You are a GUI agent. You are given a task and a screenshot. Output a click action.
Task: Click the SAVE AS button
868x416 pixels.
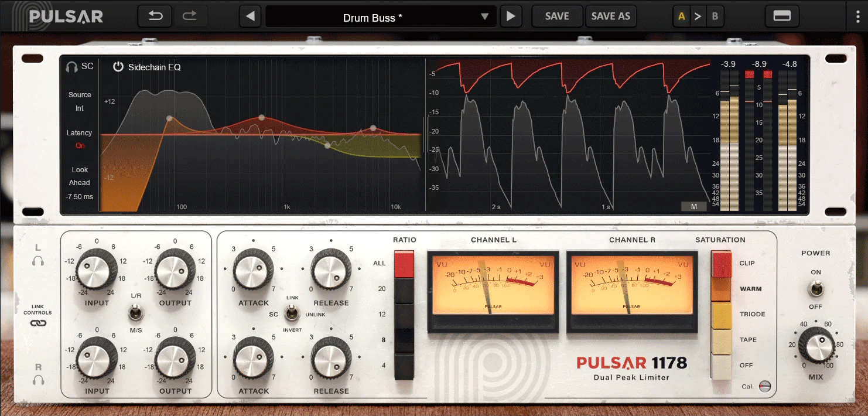pos(611,16)
